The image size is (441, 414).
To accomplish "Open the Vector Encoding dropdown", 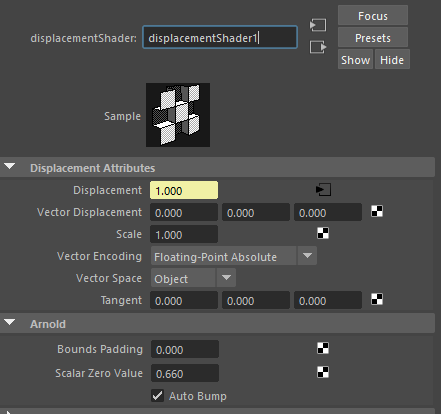I will click(234, 256).
